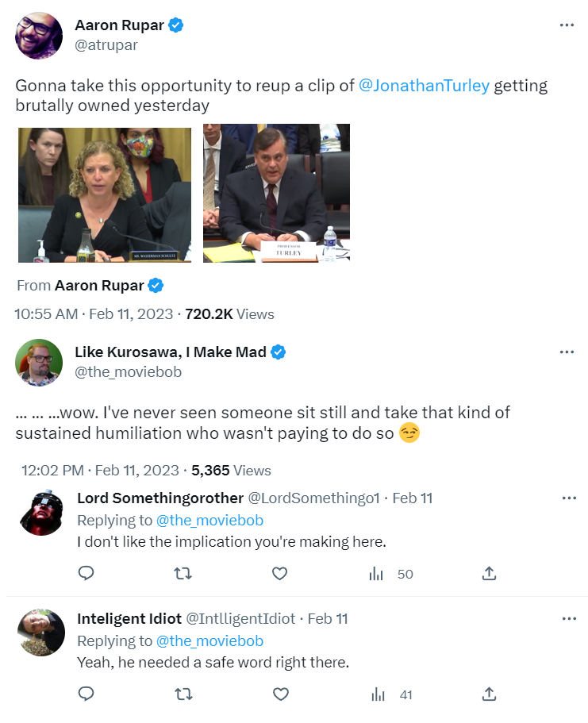Open more options on the_moviebob's tweet
This screenshot has width=588, height=723.
[567, 352]
